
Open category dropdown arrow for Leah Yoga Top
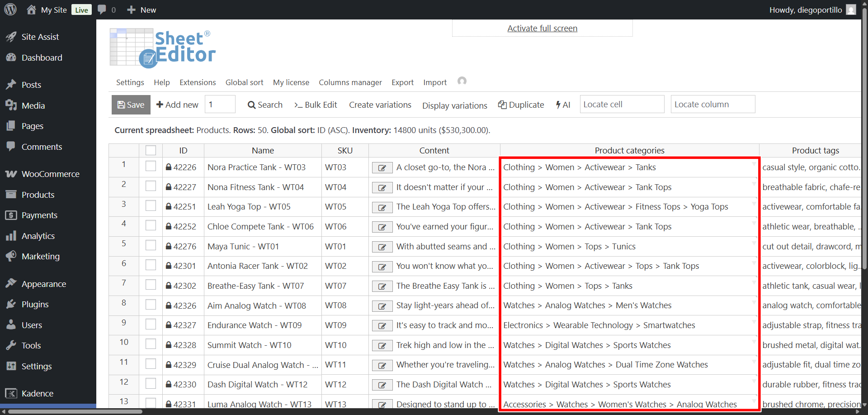(x=754, y=203)
